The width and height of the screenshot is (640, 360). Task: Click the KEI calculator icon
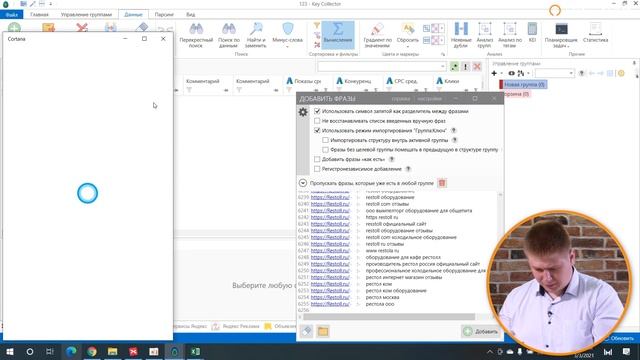coord(532,29)
